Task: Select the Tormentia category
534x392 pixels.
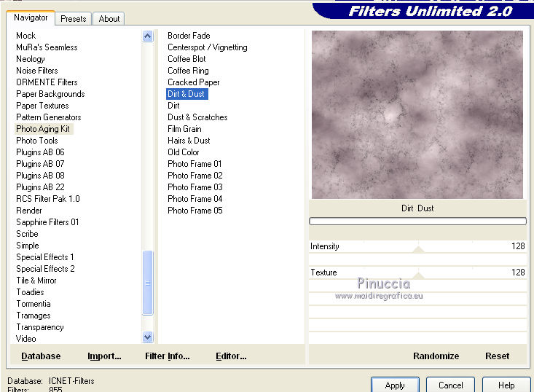Action: tap(34, 303)
